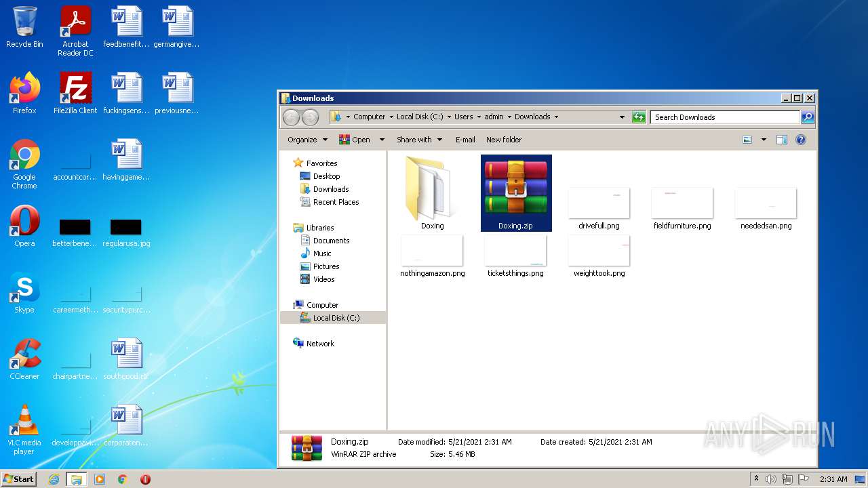
Task: Expand the Computer breadcrumb arrow
Action: (x=391, y=117)
